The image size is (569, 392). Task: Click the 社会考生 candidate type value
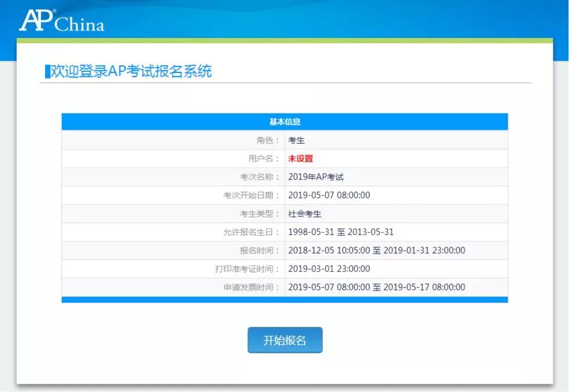[x=305, y=214]
